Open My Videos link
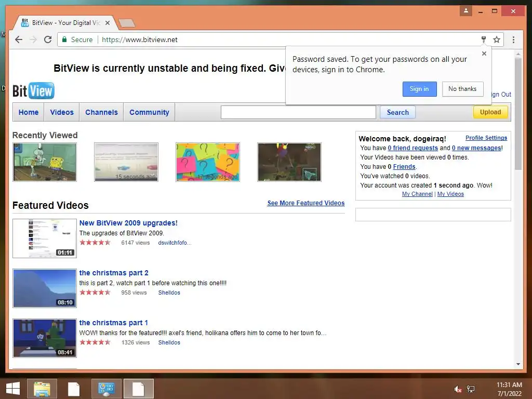 click(x=450, y=194)
